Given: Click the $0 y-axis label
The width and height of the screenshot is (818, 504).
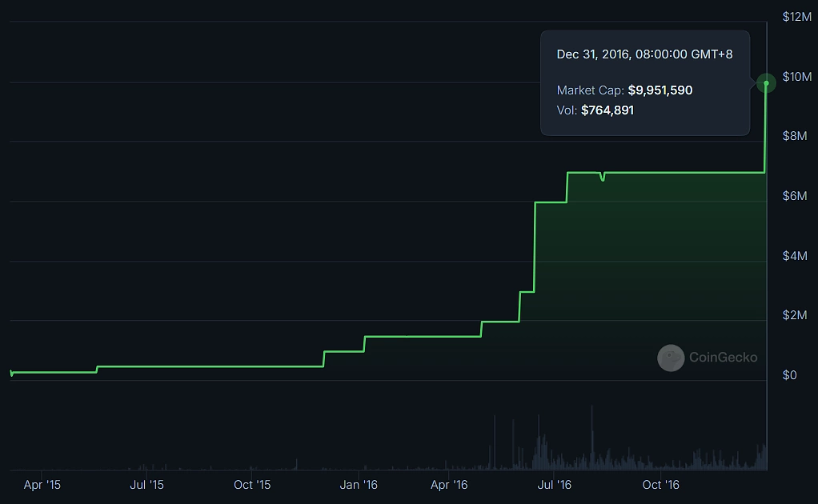Looking at the screenshot, I should tap(789, 375).
